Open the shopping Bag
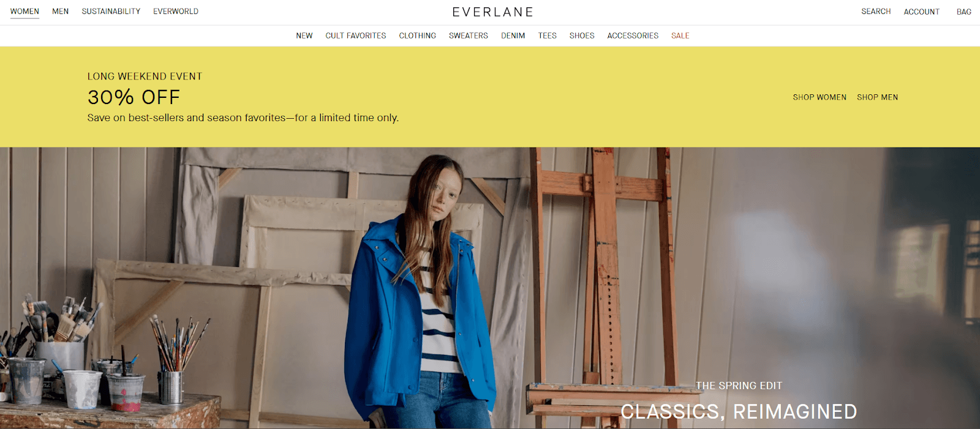Image resolution: width=980 pixels, height=429 pixels. click(963, 12)
